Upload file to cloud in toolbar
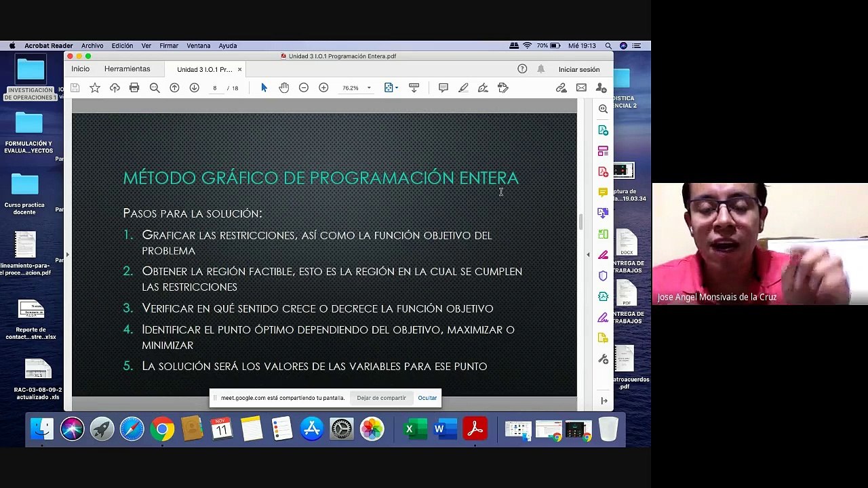The height and width of the screenshot is (488, 868). pyautogui.click(x=115, y=88)
